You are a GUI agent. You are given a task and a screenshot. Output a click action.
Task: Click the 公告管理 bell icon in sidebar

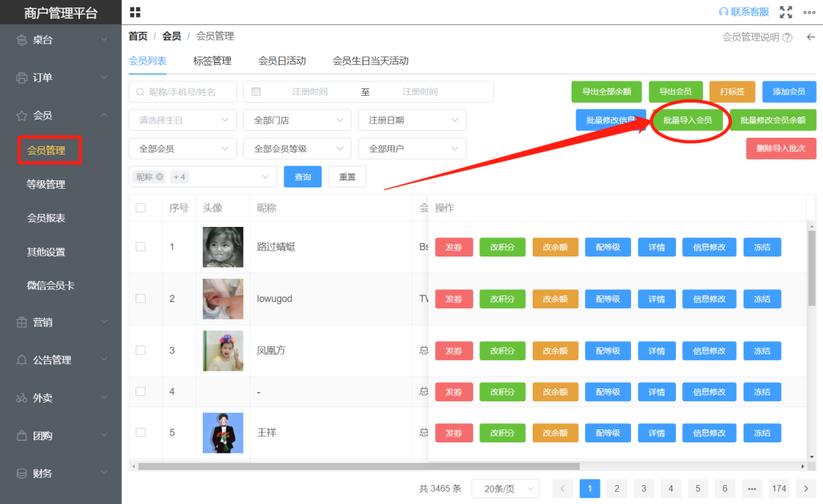[21, 360]
